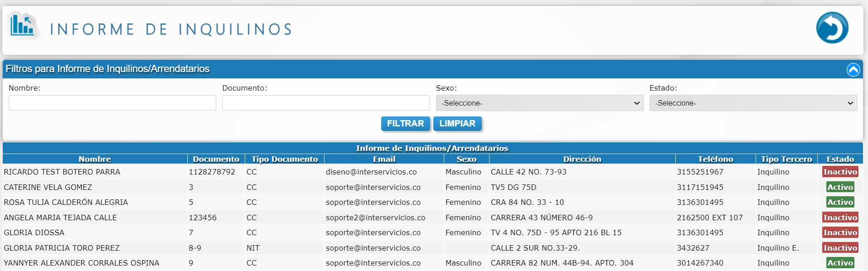Click the blue back arrow icon

pos(832,28)
